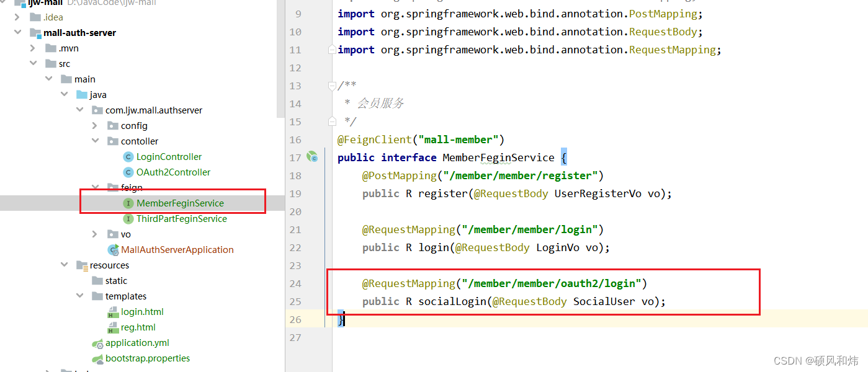Image resolution: width=868 pixels, height=372 pixels.
Task: Click the src folder icon
Action: (51, 64)
